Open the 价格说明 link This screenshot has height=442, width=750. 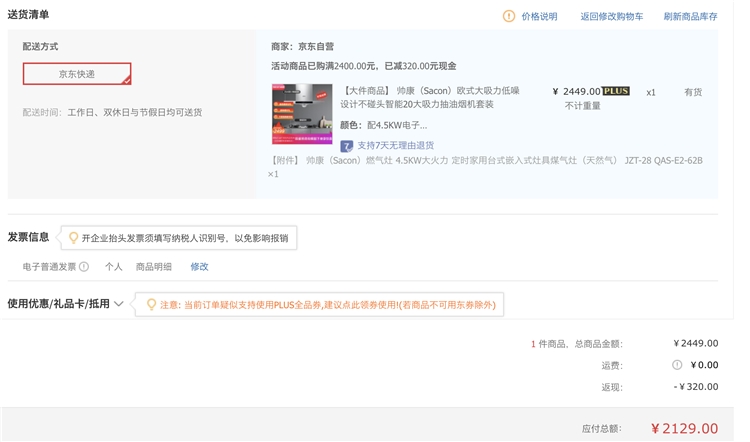[539, 17]
